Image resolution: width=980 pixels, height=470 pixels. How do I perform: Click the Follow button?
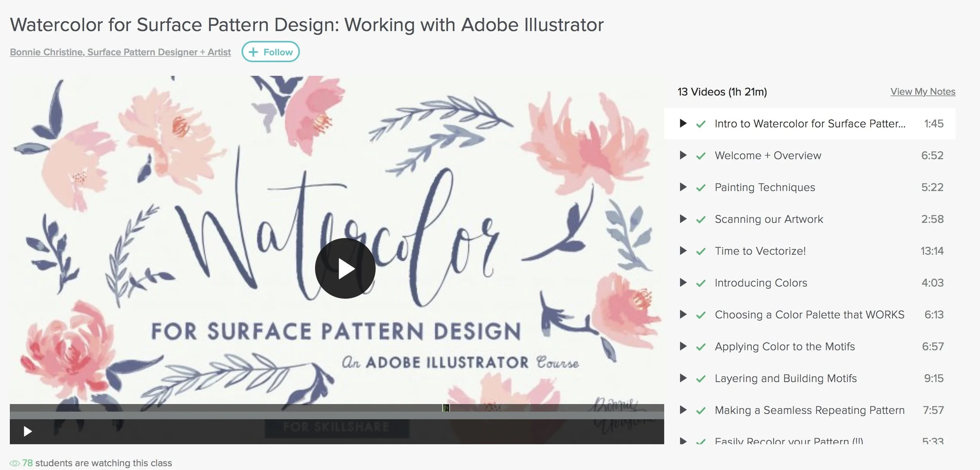click(270, 52)
